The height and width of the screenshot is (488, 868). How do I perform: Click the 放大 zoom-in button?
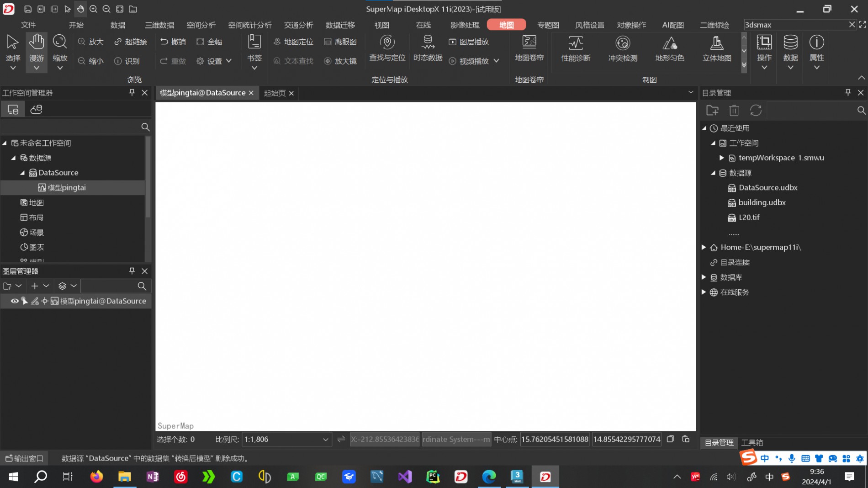91,42
